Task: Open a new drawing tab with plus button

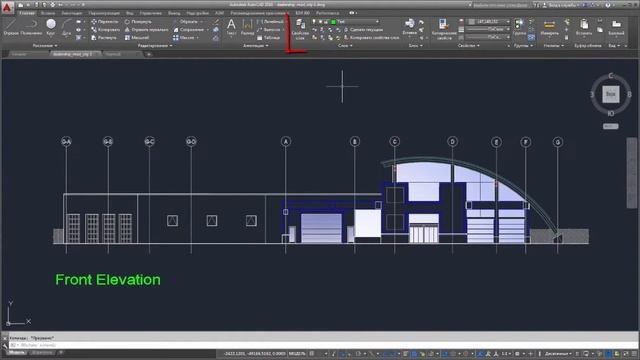Action: (149, 54)
